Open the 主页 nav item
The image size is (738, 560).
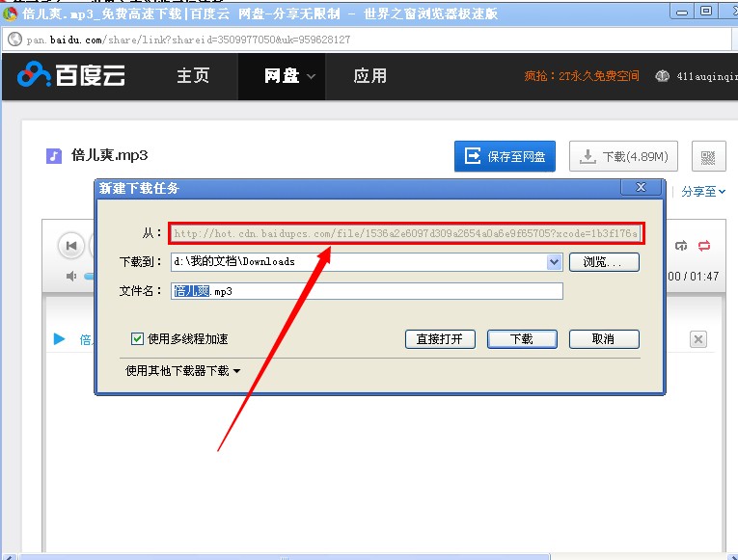click(x=193, y=76)
